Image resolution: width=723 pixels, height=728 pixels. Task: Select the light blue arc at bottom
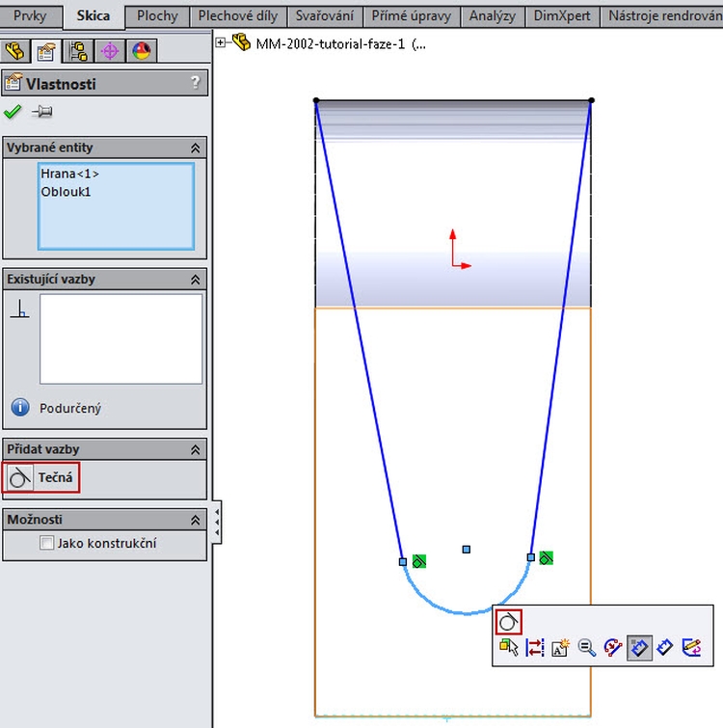pos(467,613)
